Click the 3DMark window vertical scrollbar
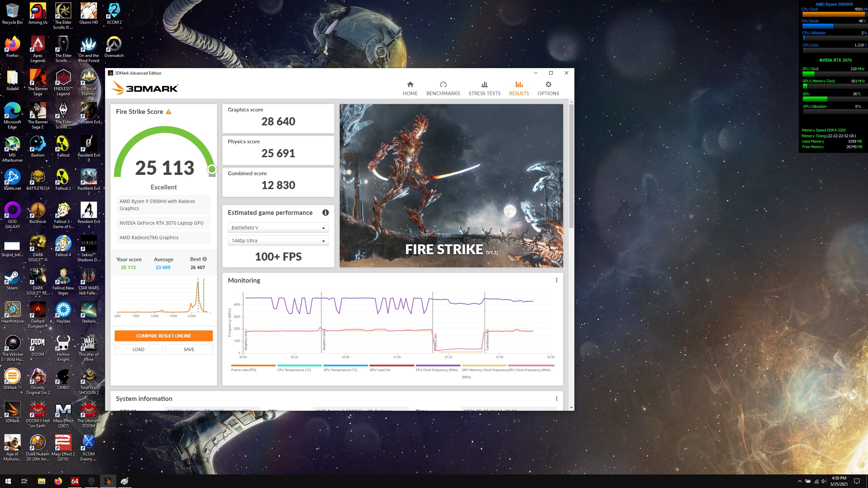Screen dimensions: 868x488 pyautogui.click(x=572, y=166)
